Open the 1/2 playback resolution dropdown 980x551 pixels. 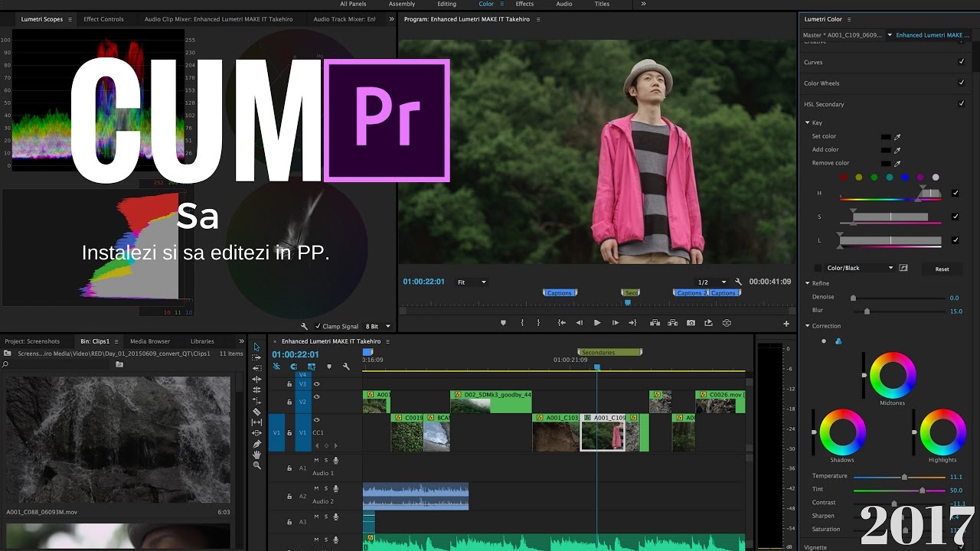click(711, 282)
